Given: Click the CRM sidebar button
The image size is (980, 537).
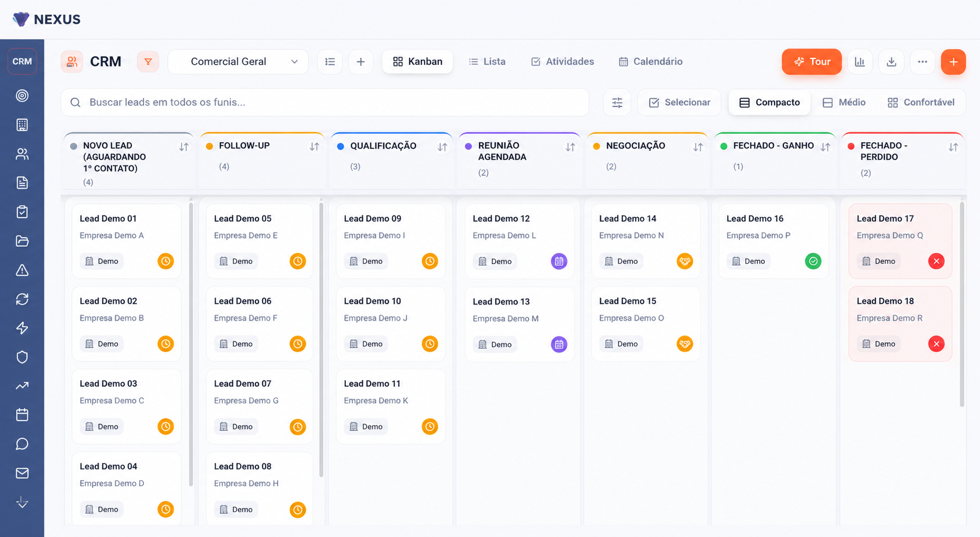Looking at the screenshot, I should pyautogui.click(x=22, y=61).
